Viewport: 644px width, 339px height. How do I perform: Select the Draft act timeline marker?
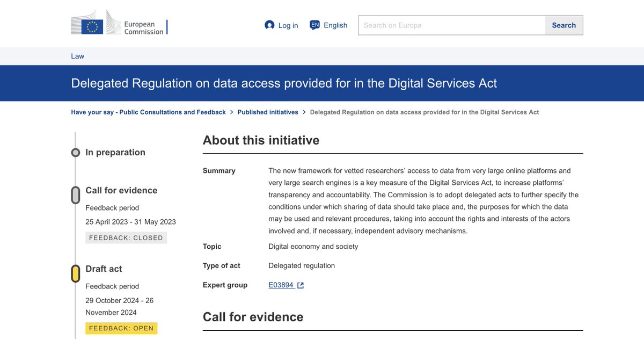pos(76,273)
